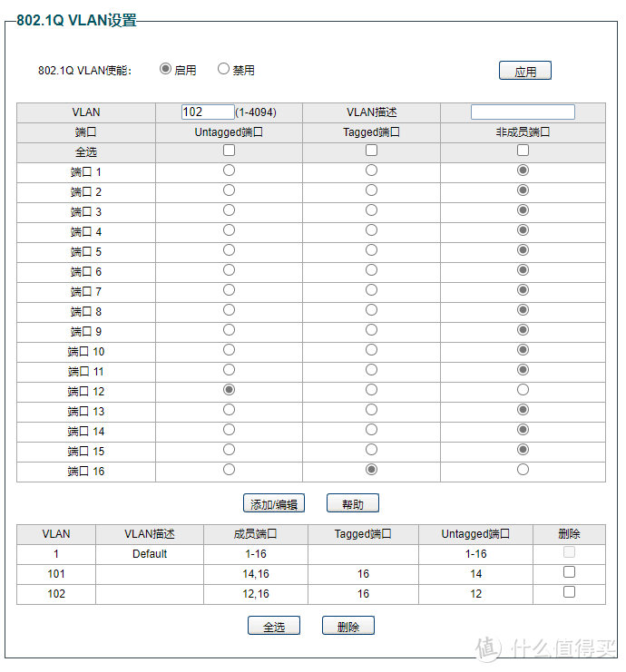
Task: Check 全选 under Untagged端口 column
Action: (x=229, y=150)
